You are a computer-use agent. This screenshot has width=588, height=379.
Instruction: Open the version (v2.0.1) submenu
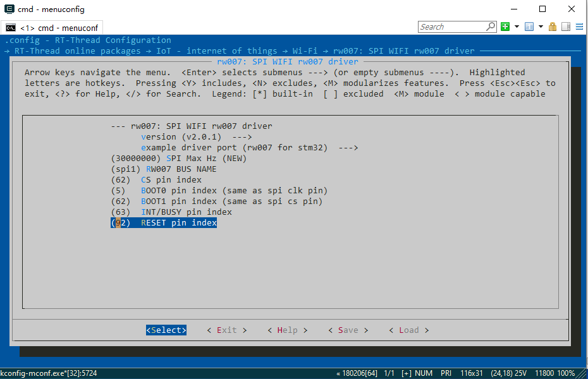click(196, 137)
